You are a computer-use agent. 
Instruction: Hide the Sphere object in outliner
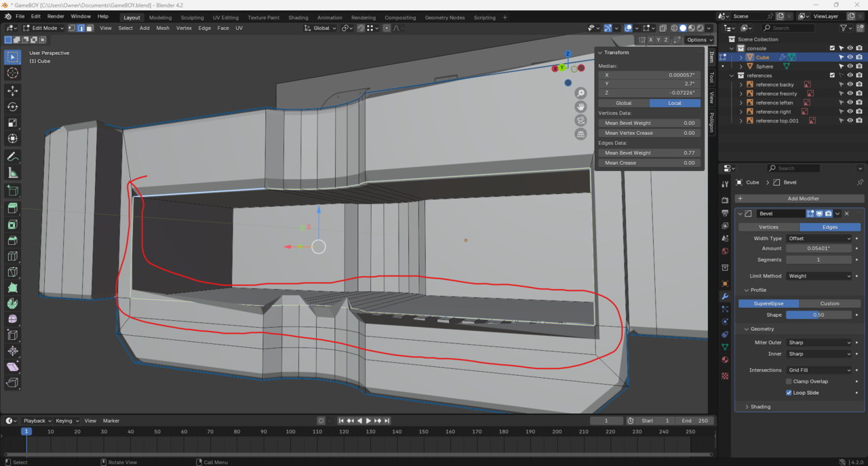(x=850, y=66)
